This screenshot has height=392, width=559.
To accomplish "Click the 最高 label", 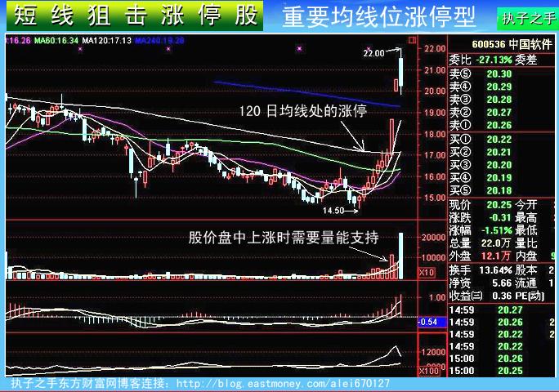I will point(525,218).
